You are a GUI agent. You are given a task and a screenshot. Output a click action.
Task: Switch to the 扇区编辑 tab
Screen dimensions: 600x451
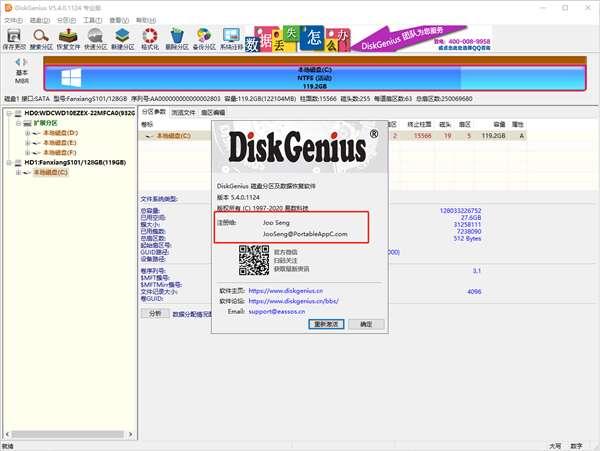[213, 112]
